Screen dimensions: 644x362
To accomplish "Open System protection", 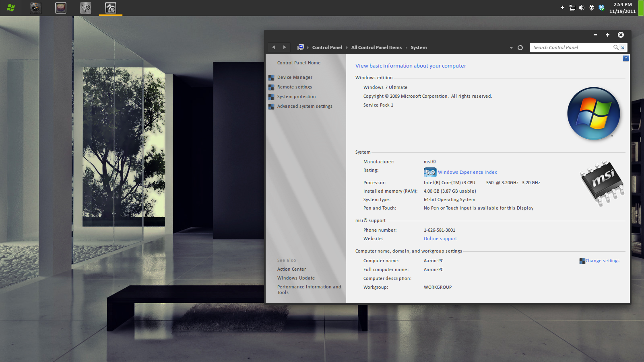I will point(296,97).
